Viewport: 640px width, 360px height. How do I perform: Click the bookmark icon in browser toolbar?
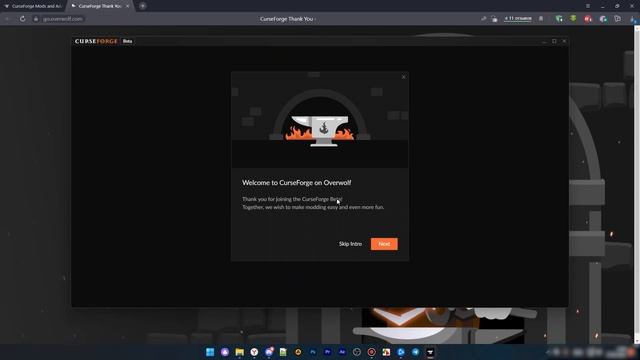[x=541, y=19]
